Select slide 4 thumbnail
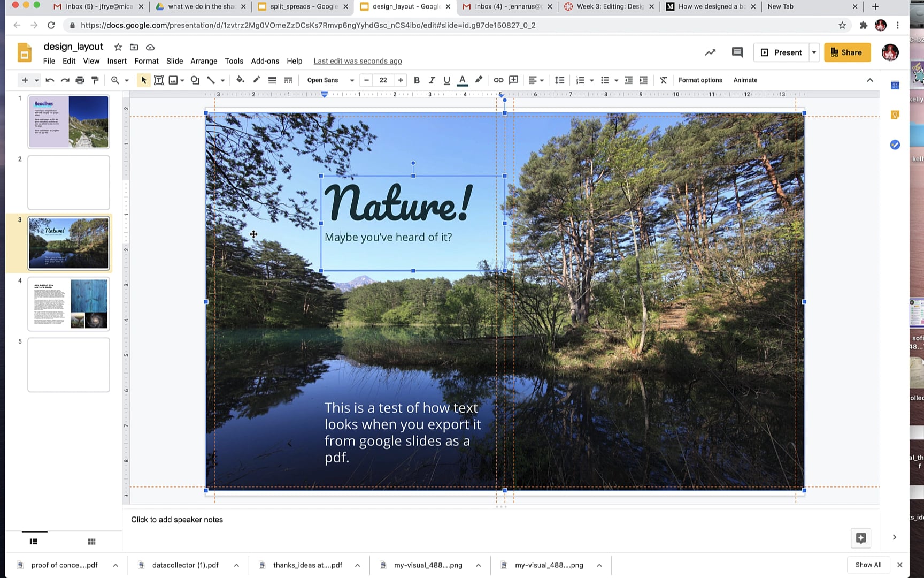Viewport: 924px width, 578px height. [68, 303]
